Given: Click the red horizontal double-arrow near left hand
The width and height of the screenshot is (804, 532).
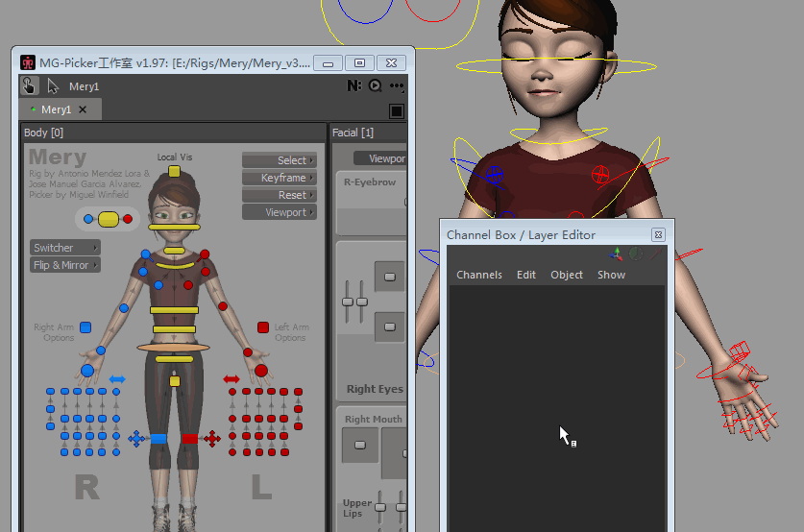Looking at the screenshot, I should click(231, 379).
